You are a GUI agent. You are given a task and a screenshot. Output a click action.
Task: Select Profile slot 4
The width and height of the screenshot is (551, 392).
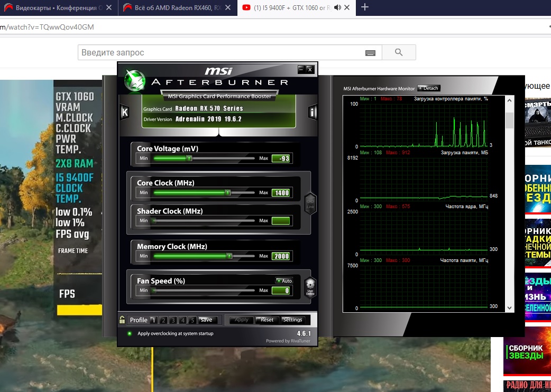coord(182,320)
